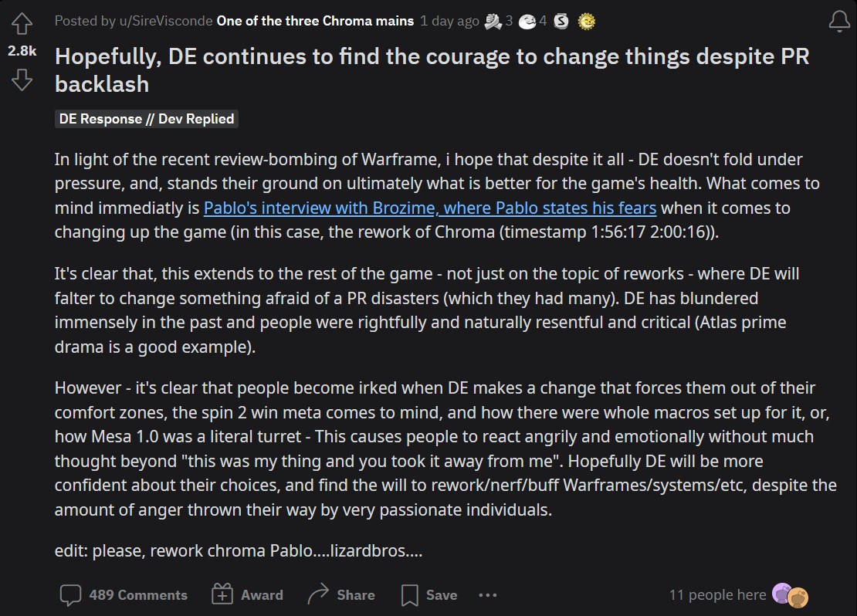The image size is (857, 616).
Task: Open the u/SireVisconde user profile
Action: [x=165, y=21]
